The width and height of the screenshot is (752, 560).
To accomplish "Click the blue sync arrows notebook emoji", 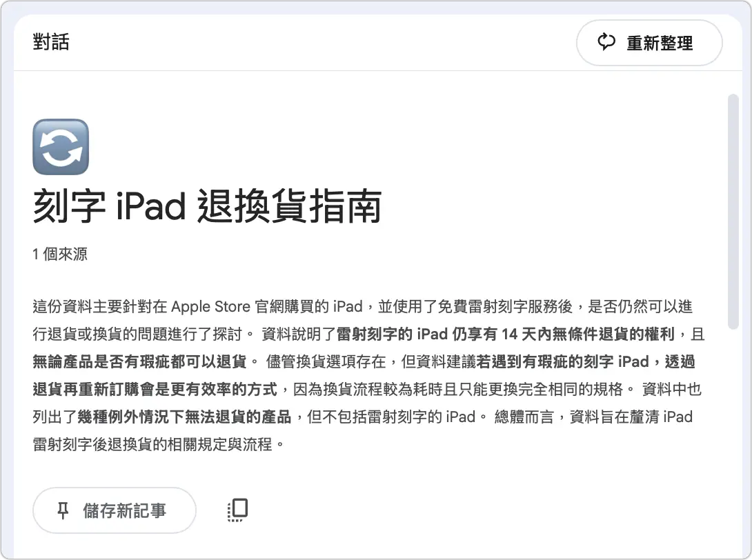I will (61, 147).
